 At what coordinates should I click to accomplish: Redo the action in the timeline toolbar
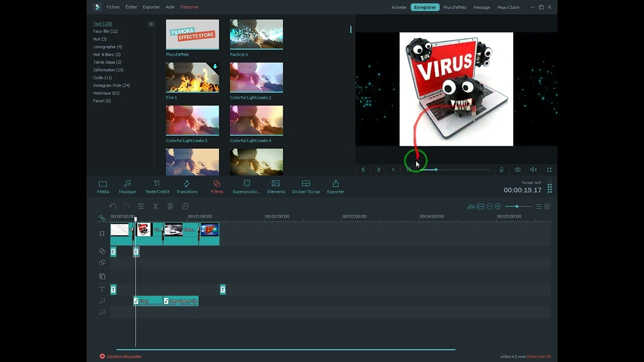[126, 206]
